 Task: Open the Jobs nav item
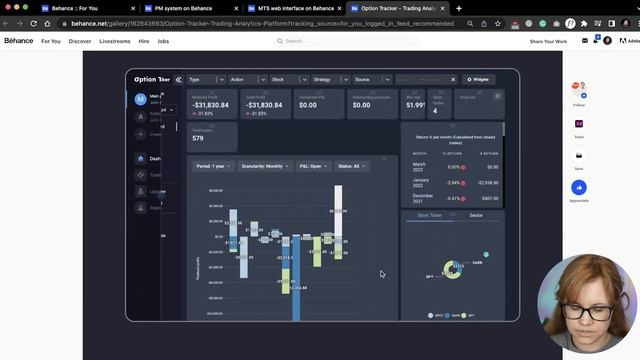[163, 41]
